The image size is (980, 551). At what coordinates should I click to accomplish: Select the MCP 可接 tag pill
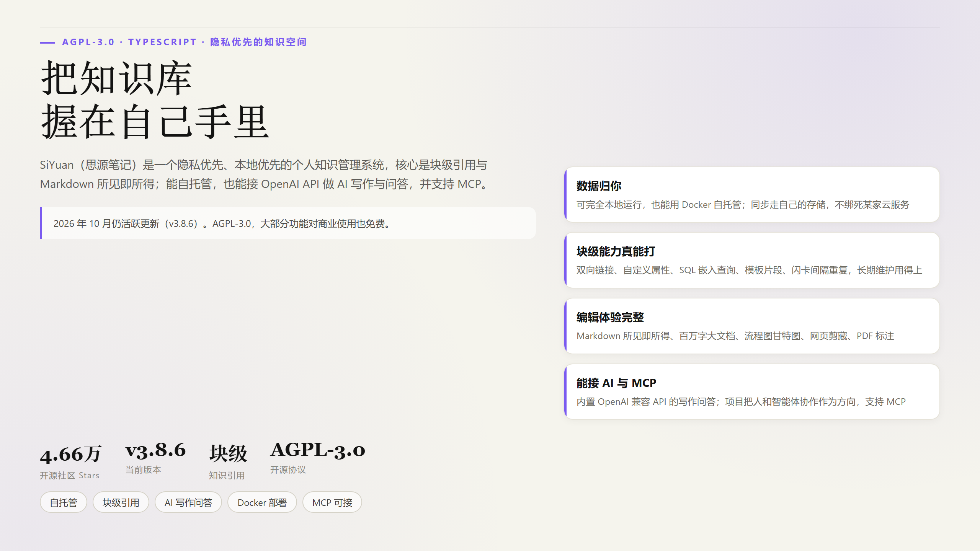332,502
